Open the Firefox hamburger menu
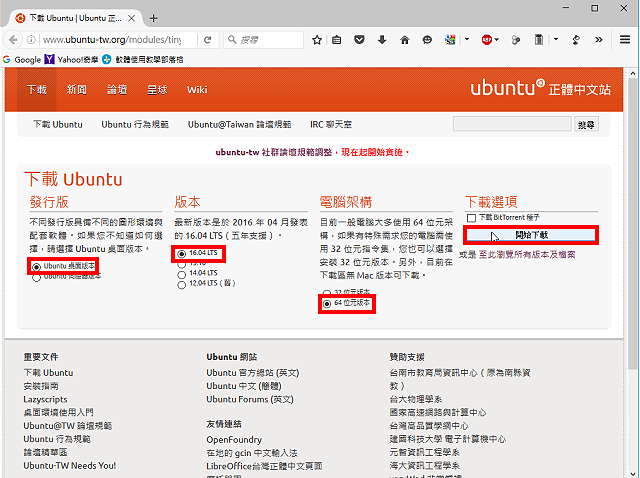Viewport: 640px width, 478px height. pyautogui.click(x=625, y=40)
